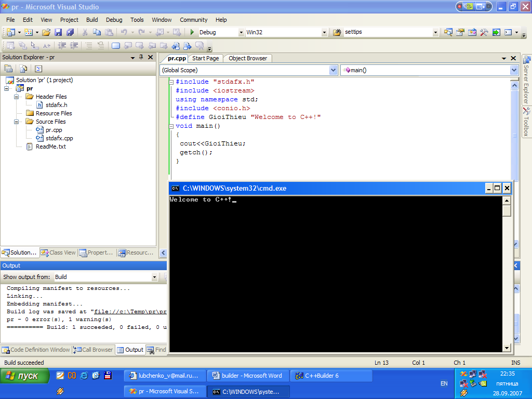532x399 pixels.
Task: Switch to the Object Browser tab
Action: click(x=248, y=58)
